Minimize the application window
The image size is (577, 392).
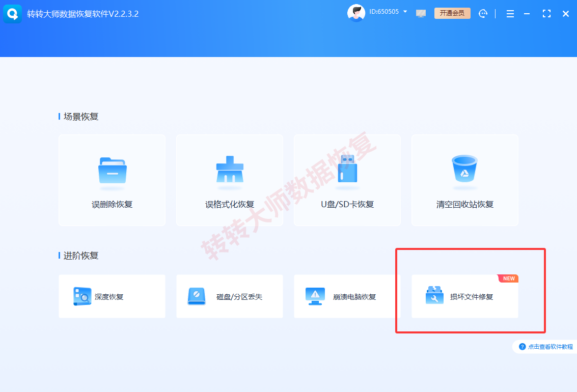pyautogui.click(x=527, y=14)
